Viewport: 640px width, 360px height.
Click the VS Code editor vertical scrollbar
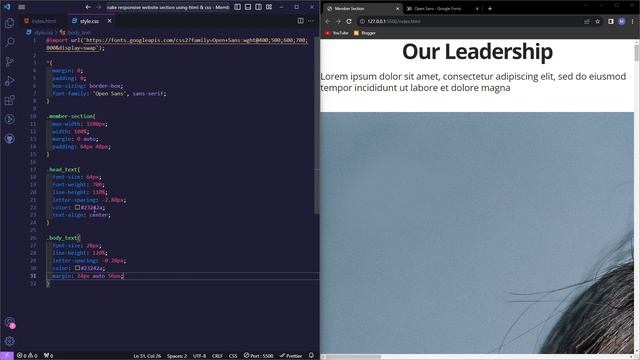[x=317, y=124]
